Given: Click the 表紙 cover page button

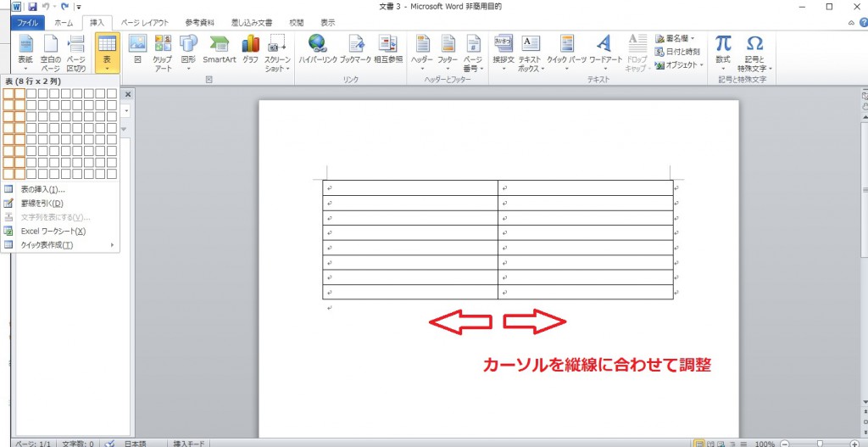Looking at the screenshot, I should click(25, 53).
